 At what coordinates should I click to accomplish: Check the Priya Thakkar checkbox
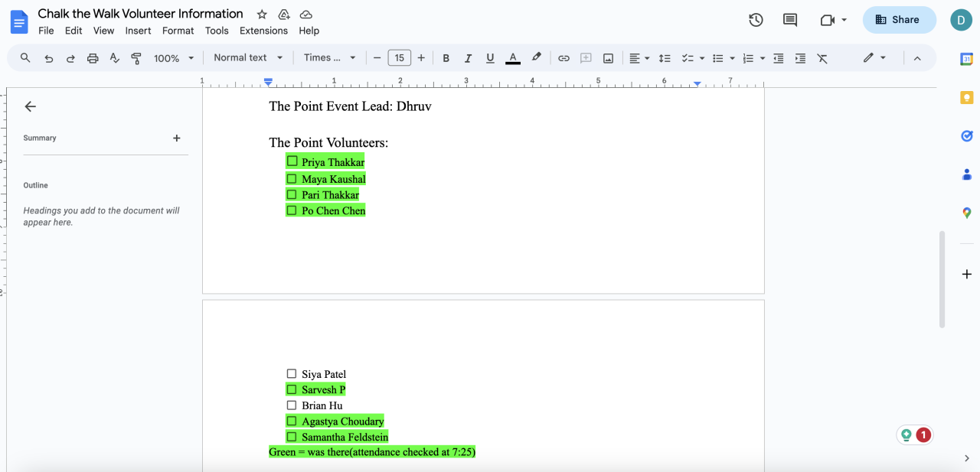tap(292, 161)
